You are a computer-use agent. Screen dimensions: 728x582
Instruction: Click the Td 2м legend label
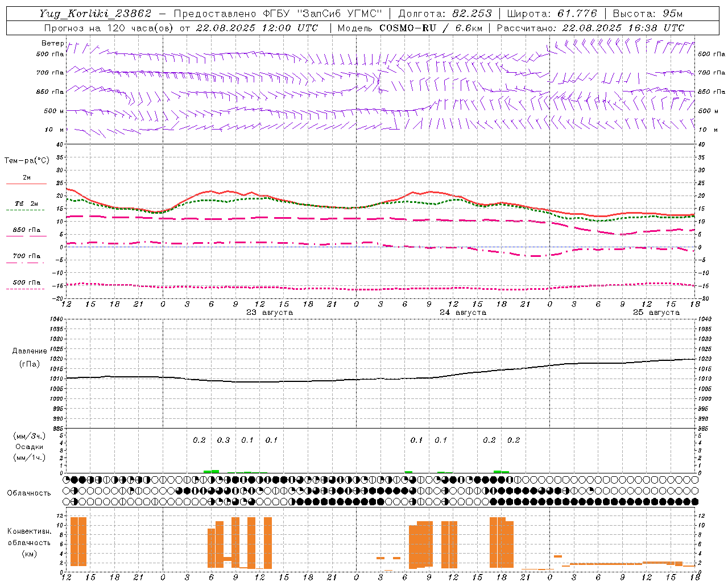26,203
